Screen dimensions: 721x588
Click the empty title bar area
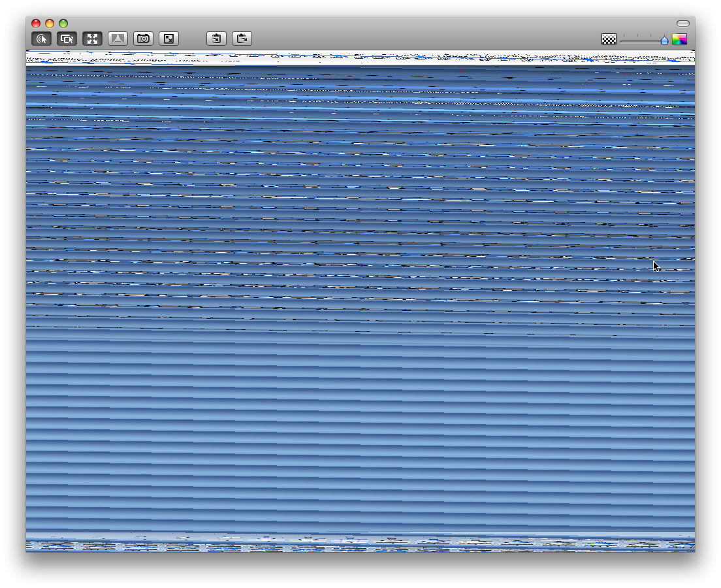pyautogui.click(x=360, y=23)
